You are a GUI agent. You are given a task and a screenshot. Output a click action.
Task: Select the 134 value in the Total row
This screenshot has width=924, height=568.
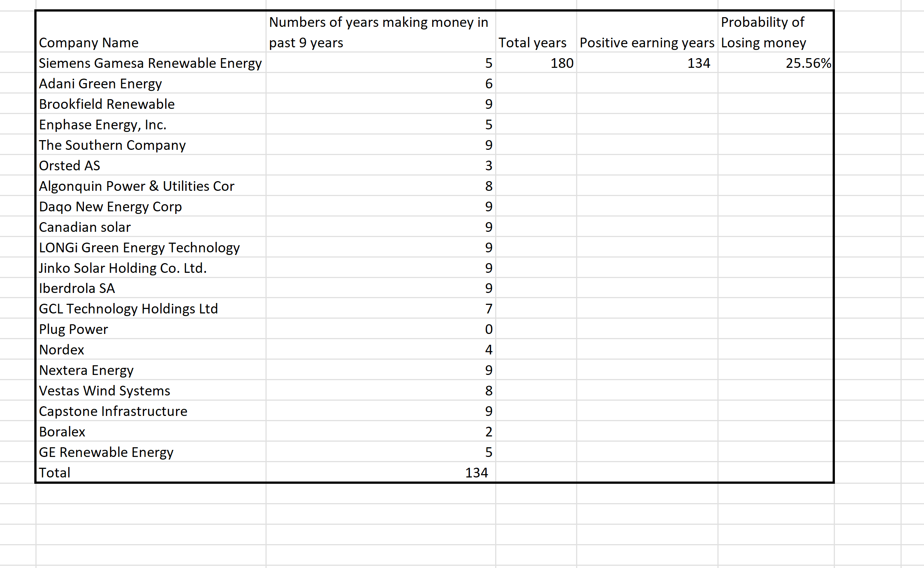(x=381, y=472)
